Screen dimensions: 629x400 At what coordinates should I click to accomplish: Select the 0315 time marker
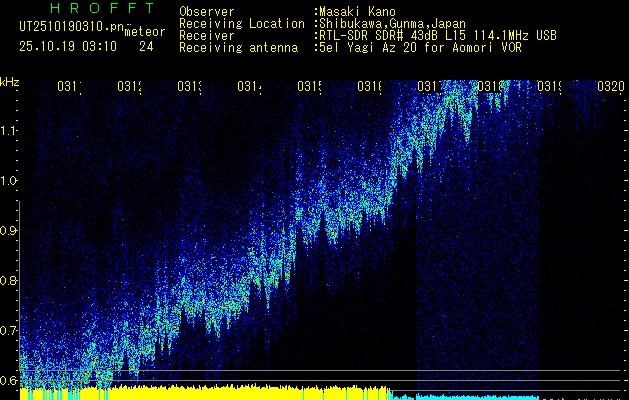310,87
